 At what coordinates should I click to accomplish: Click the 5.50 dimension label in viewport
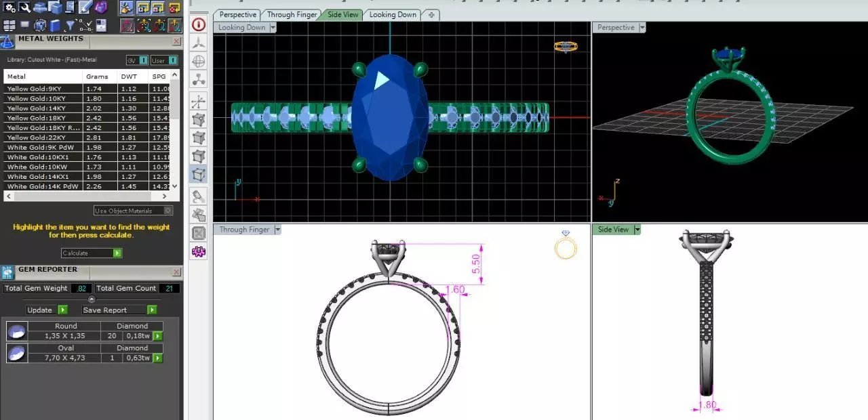click(476, 264)
